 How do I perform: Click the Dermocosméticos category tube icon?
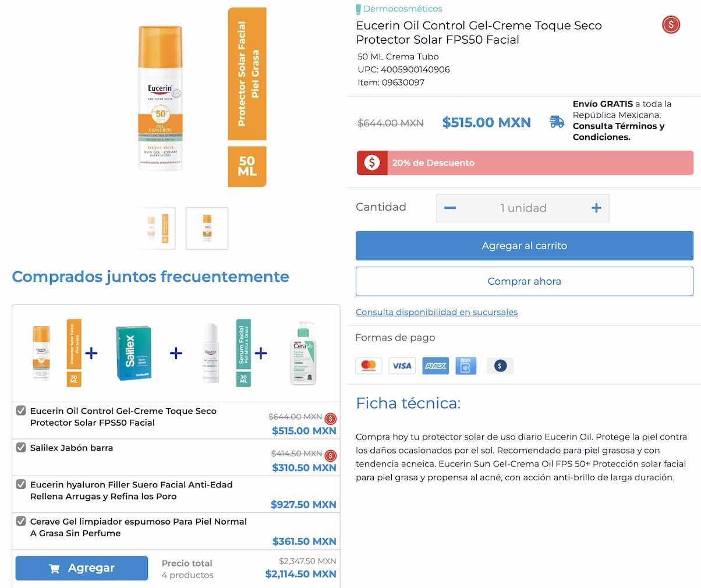[357, 9]
